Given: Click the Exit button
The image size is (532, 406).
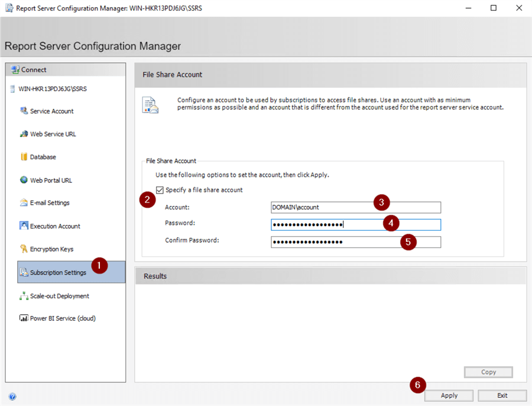Looking at the screenshot, I should point(502,395).
